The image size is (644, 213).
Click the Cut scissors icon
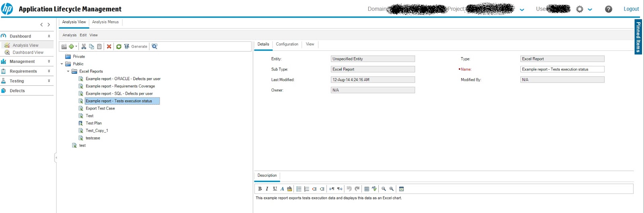click(x=84, y=47)
